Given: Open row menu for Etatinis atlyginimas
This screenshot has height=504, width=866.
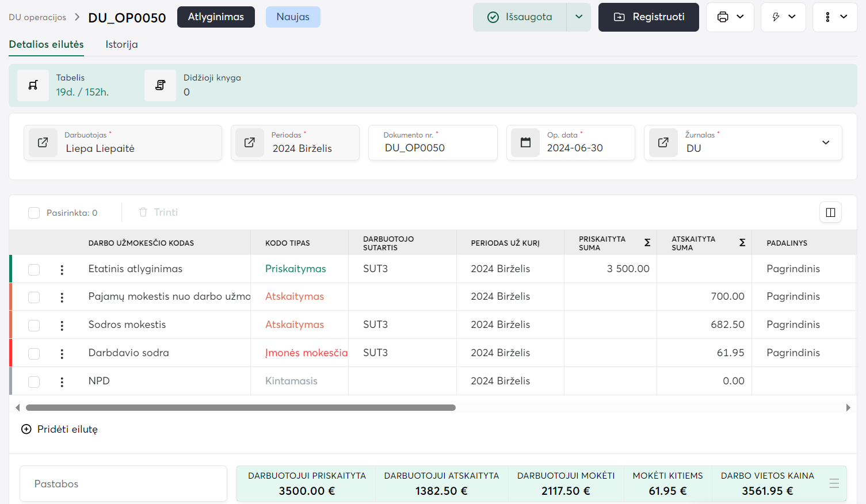Looking at the screenshot, I should (62, 269).
